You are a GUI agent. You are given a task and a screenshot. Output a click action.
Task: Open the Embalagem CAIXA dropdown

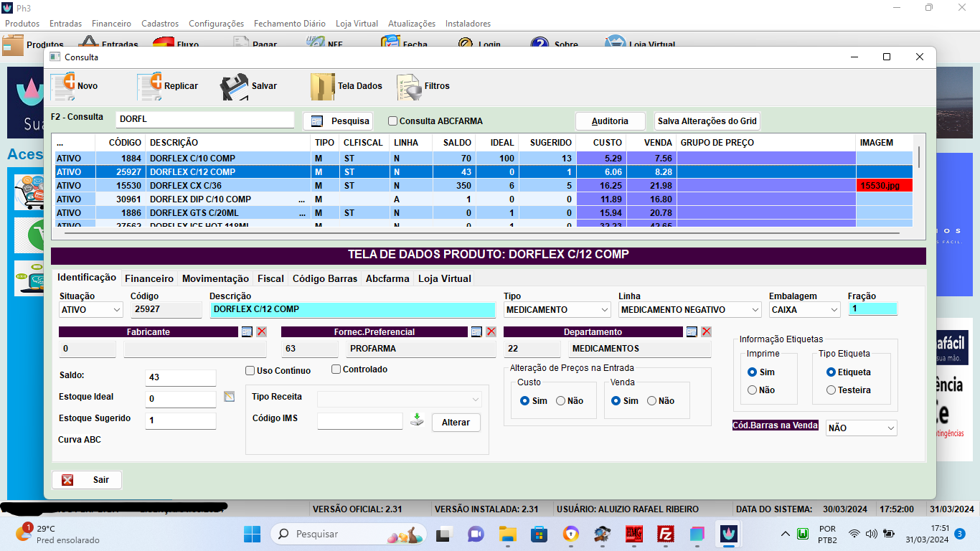click(805, 310)
